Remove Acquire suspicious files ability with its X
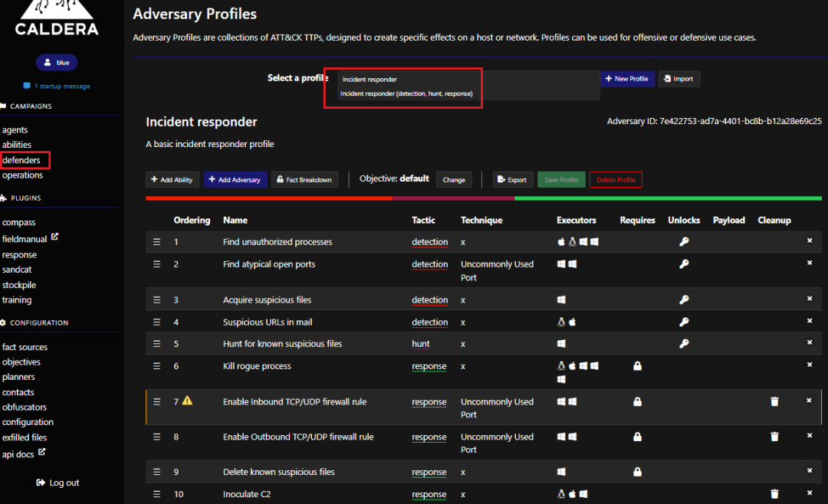 (810, 299)
